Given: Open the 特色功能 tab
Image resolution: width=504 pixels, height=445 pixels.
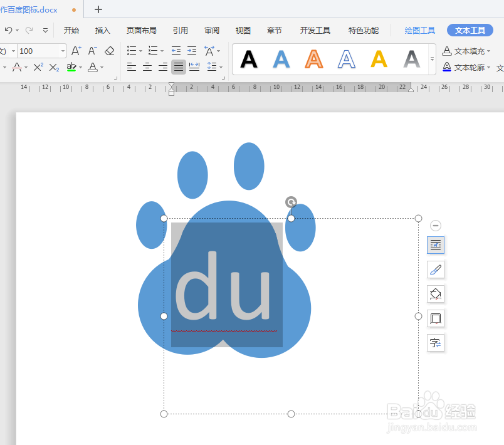Looking at the screenshot, I should (x=364, y=31).
